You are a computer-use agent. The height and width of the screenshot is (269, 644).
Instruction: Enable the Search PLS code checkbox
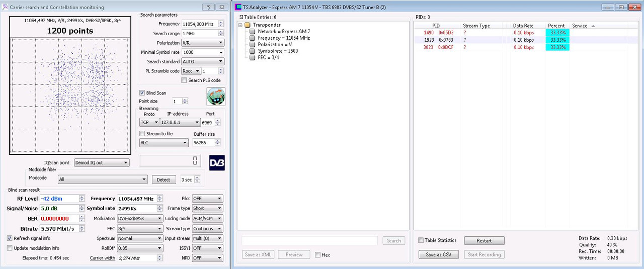pos(184,80)
